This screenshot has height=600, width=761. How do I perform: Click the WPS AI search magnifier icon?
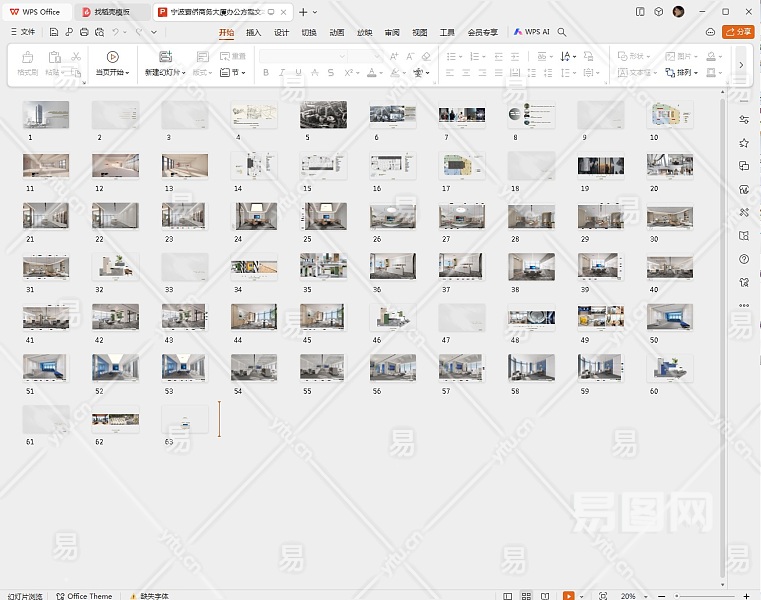coord(562,32)
